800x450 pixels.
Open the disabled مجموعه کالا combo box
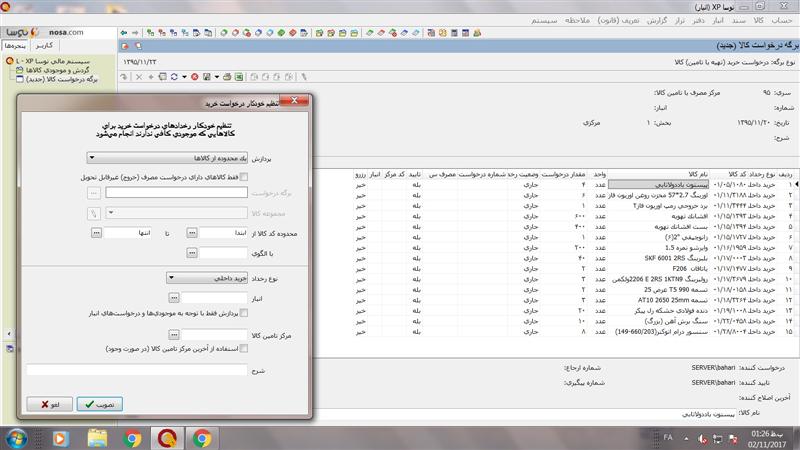pyautogui.click(x=175, y=212)
